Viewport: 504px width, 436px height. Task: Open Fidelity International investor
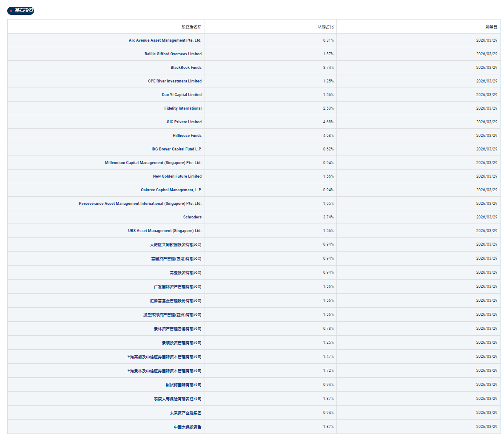tap(183, 108)
